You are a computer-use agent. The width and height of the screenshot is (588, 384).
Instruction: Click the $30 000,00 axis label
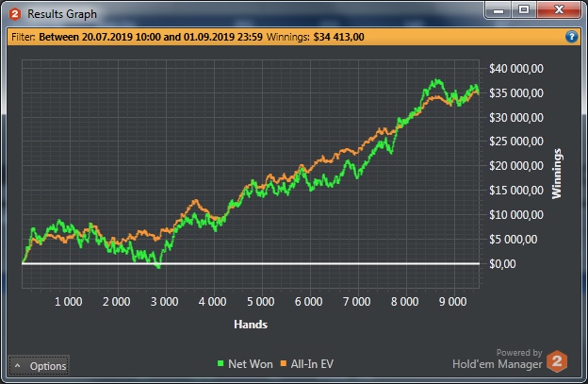[516, 118]
